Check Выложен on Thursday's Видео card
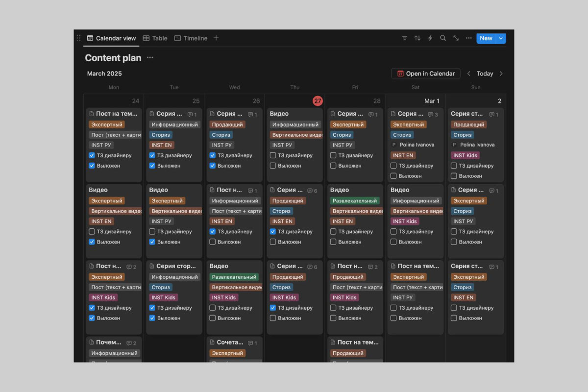Image resolution: width=588 pixels, height=392 pixels. 273,166
